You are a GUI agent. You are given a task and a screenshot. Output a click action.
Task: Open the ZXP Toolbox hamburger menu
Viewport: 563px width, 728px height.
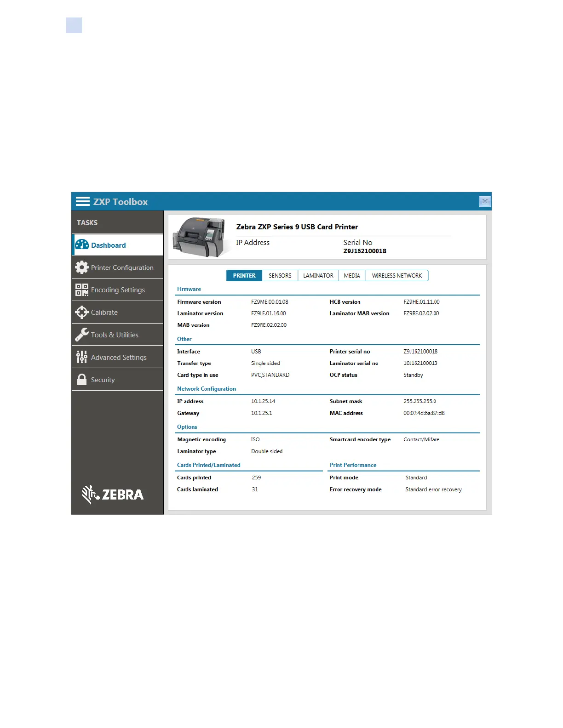83,201
